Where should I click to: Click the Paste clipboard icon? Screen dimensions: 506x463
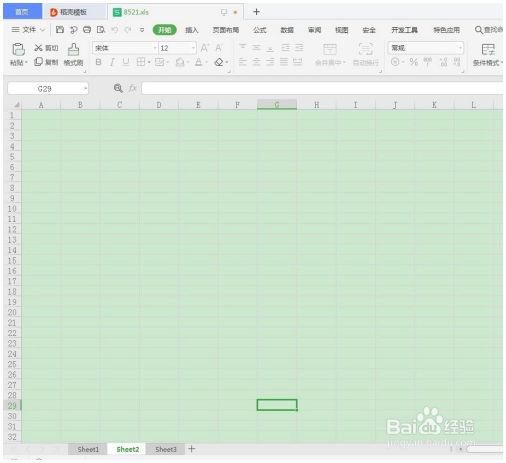click(x=18, y=49)
